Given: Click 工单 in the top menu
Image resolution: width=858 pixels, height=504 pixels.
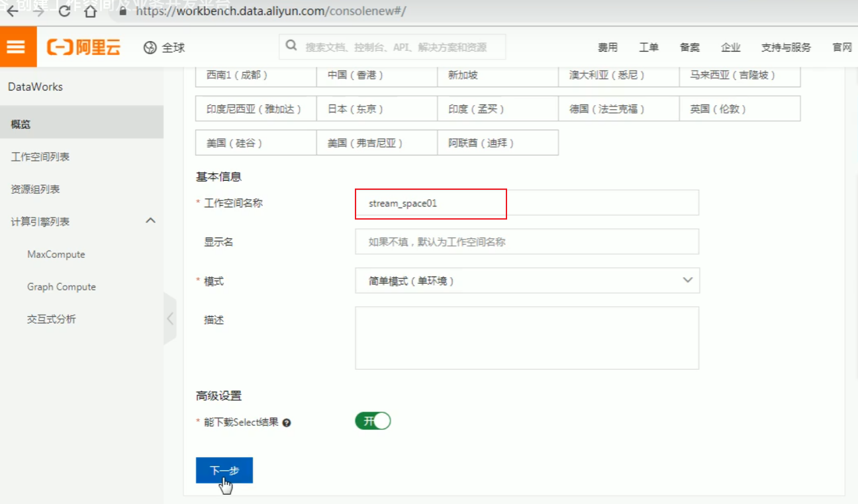Looking at the screenshot, I should coord(649,48).
